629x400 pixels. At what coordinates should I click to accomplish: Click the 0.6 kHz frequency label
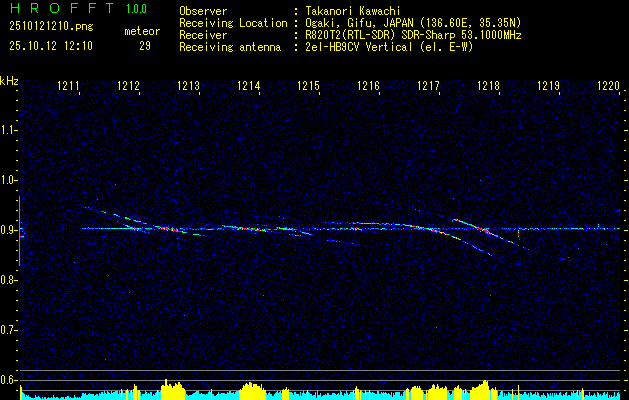[8, 380]
